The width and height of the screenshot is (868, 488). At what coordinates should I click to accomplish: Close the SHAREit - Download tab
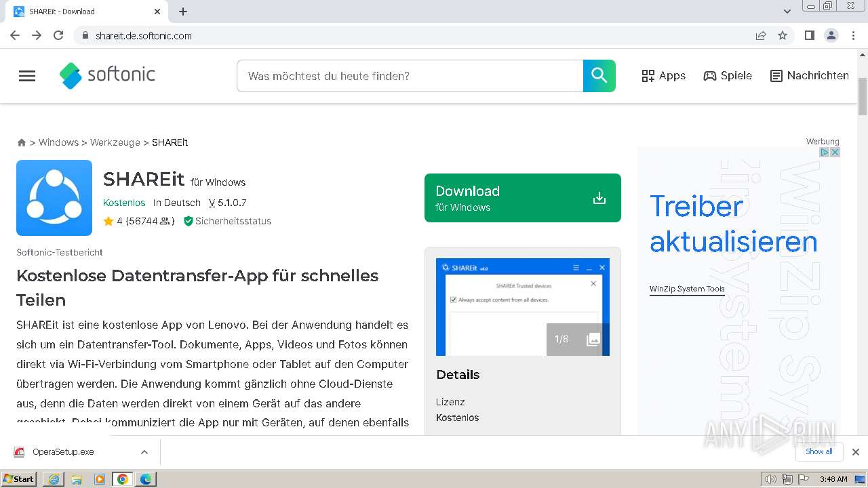(157, 12)
